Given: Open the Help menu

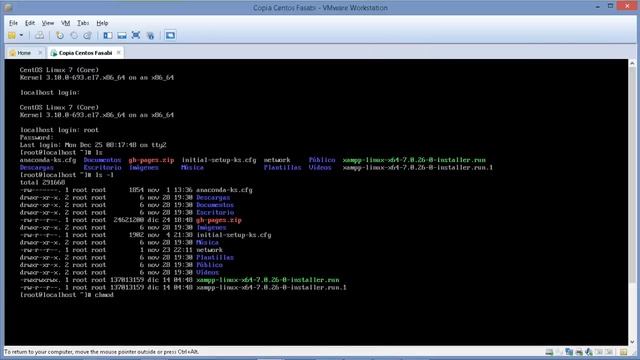Looking at the screenshot, I should point(102,23).
